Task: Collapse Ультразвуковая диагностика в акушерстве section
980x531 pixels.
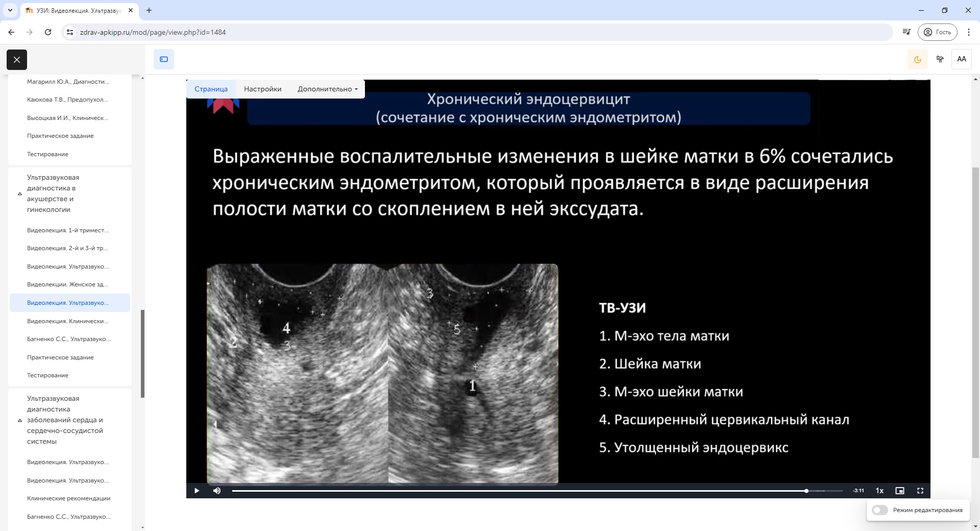Action: point(20,194)
